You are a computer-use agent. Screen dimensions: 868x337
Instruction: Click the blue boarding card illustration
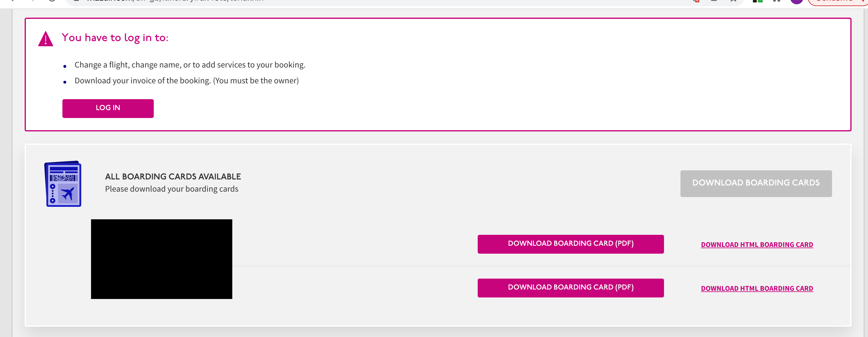click(x=63, y=184)
